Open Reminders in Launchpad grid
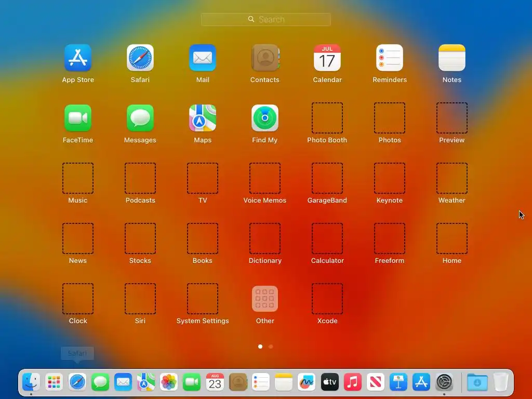 click(390, 58)
